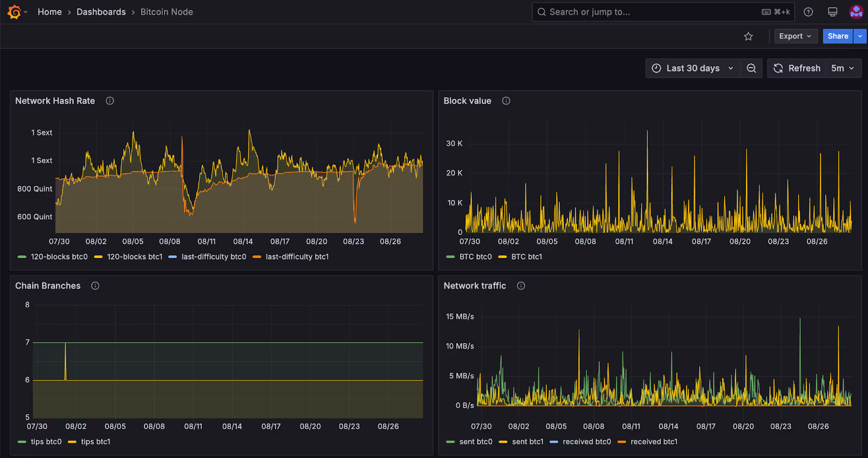Toggle 120-blocks btc1 legend series
The image size is (868, 458).
(135, 257)
